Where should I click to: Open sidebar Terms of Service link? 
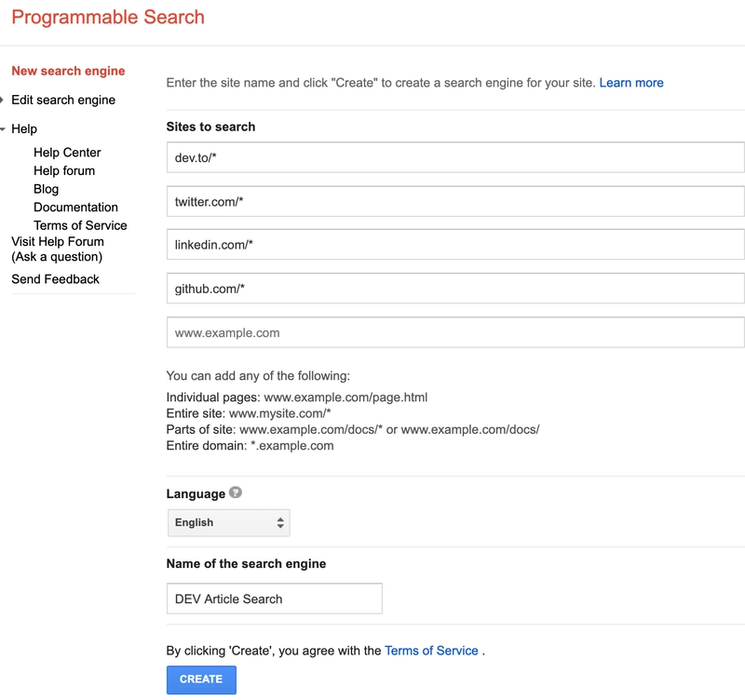[x=80, y=225]
